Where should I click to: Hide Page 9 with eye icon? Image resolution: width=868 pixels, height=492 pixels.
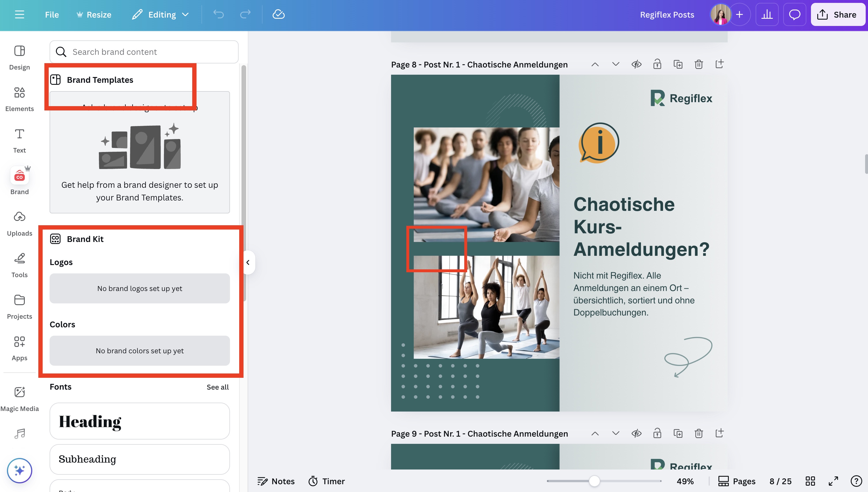(x=636, y=433)
